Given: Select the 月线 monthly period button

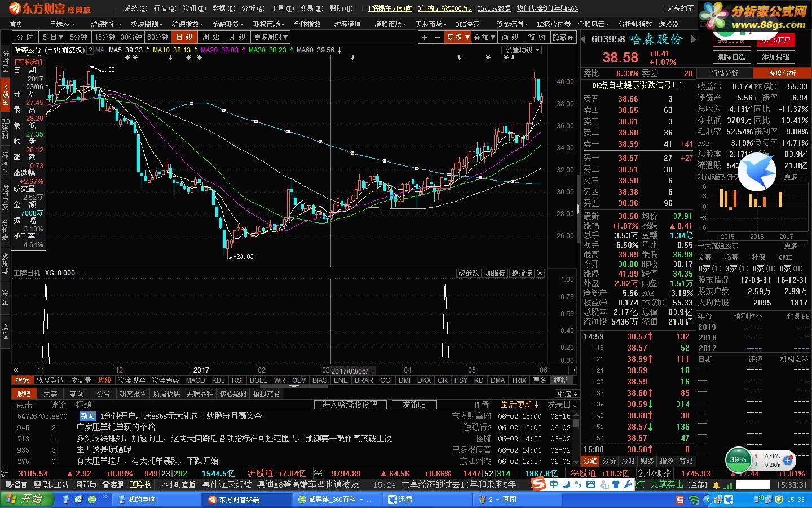Looking at the screenshot, I should tap(237, 37).
